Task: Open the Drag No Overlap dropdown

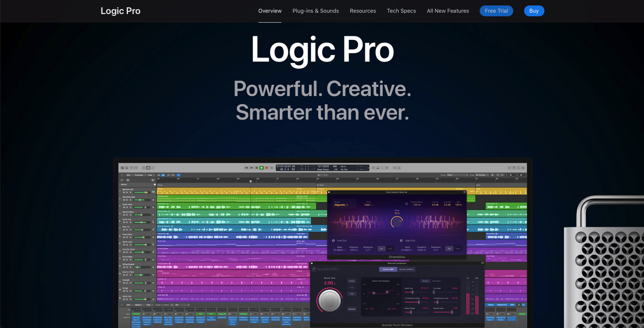Action: 482,175
